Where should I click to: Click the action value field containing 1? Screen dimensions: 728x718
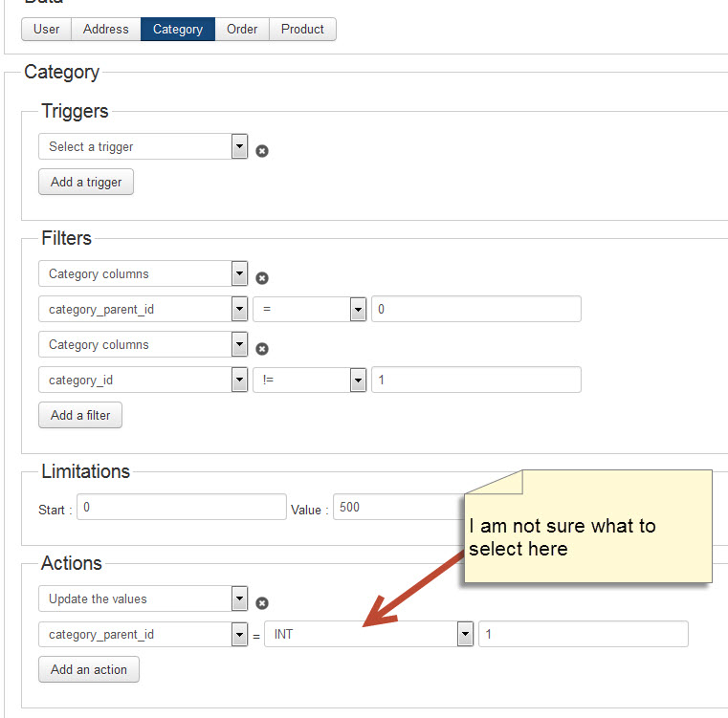(x=583, y=634)
